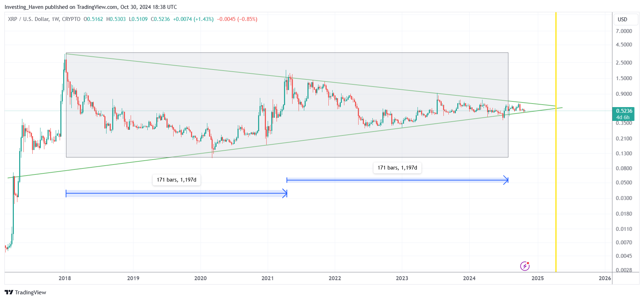The width and height of the screenshot is (644, 300).
Task: Click the close value C0.5236
Action: click(160, 19)
